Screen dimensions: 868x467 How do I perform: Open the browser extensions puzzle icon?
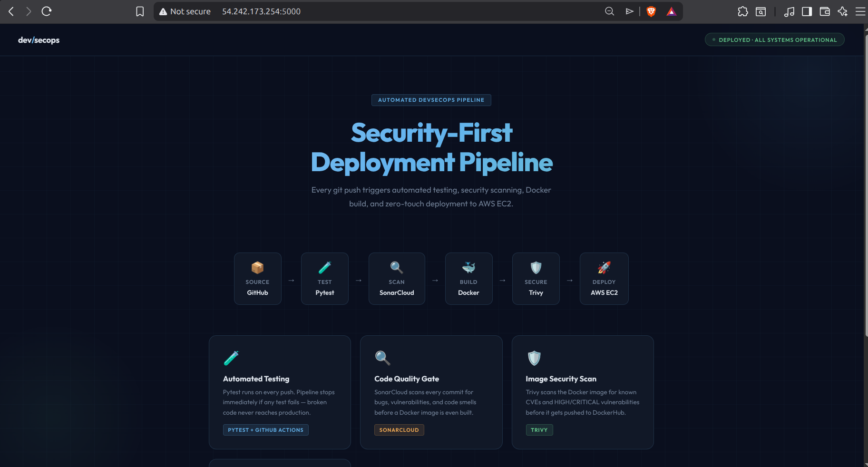743,11
